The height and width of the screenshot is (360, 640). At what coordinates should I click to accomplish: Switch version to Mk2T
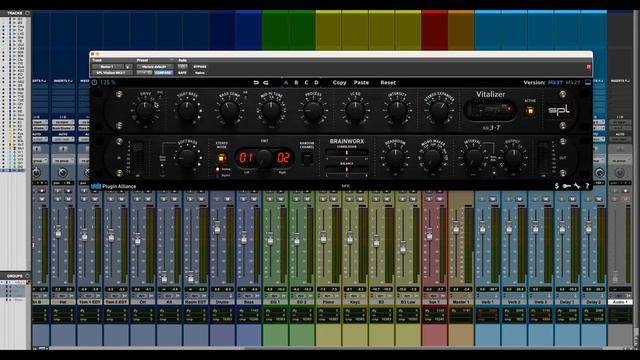point(573,82)
